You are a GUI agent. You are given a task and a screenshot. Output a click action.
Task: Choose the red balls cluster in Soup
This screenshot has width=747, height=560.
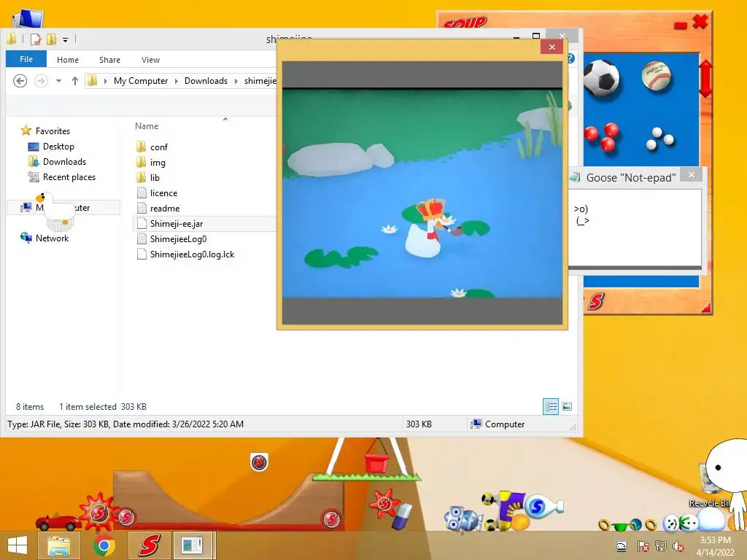(602, 136)
